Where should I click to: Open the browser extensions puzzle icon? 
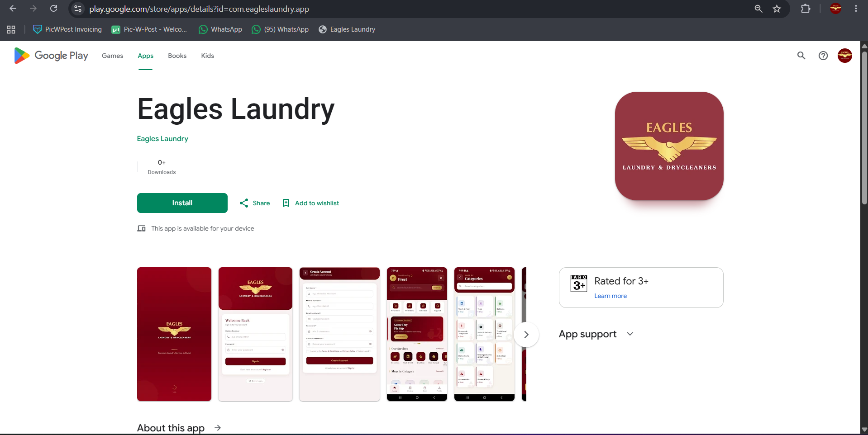806,9
